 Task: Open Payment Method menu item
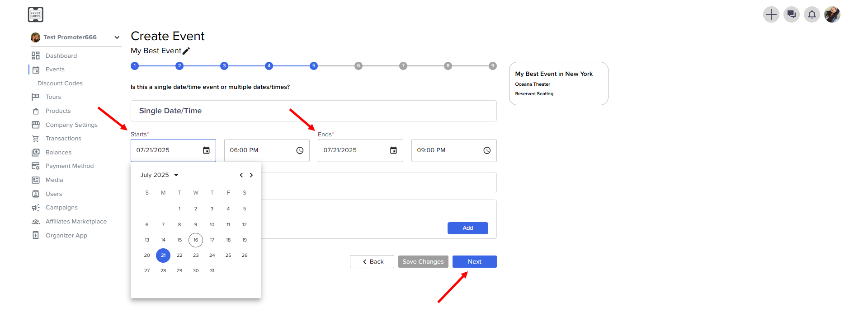[x=70, y=166]
